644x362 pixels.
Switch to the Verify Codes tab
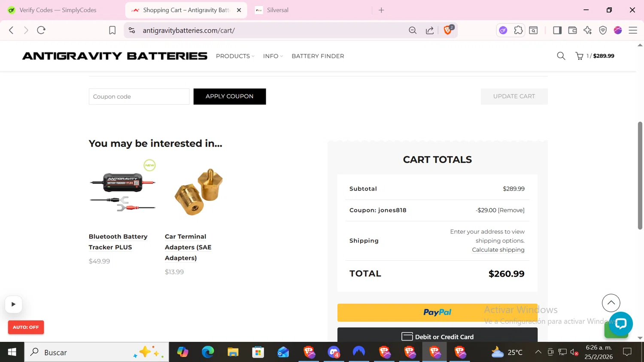pyautogui.click(x=58, y=10)
